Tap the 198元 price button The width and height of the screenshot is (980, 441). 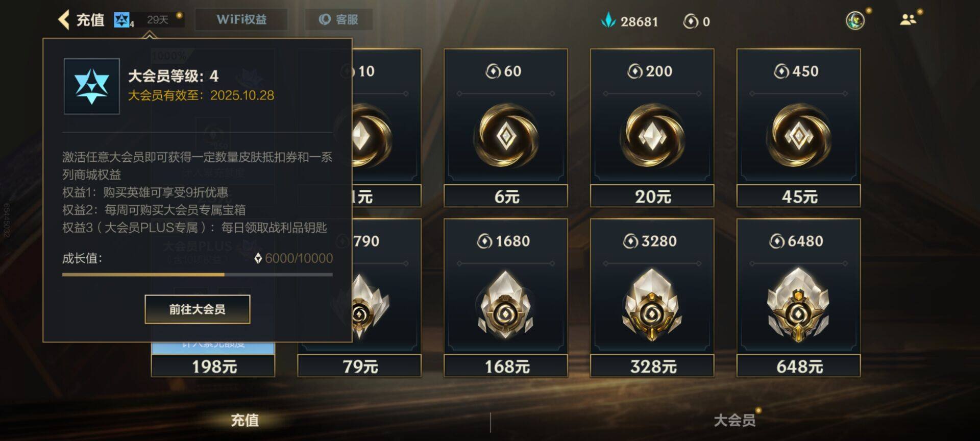tap(213, 366)
